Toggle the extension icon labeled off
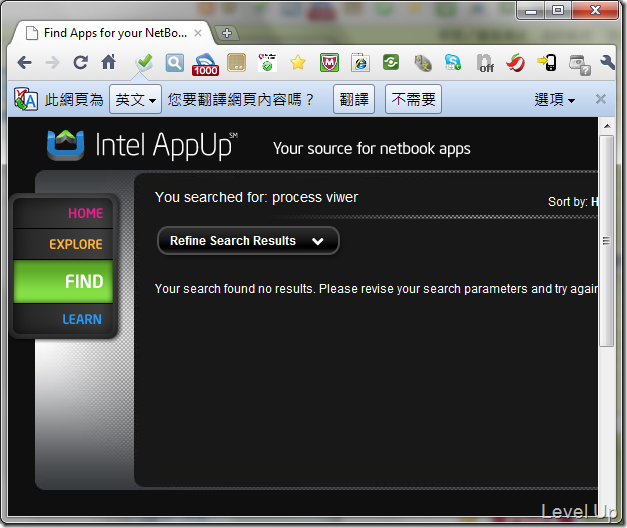The image size is (627, 528). pos(485,63)
